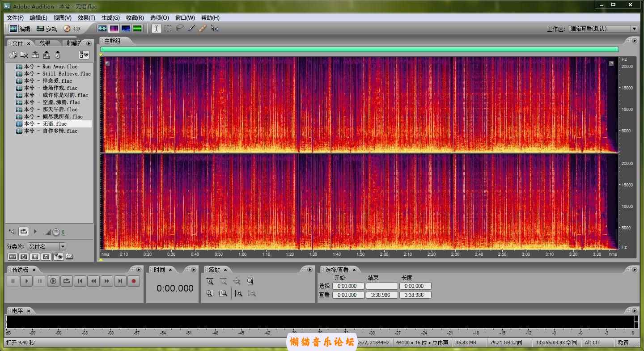Switch to the 收藏 panel tab

click(73, 43)
